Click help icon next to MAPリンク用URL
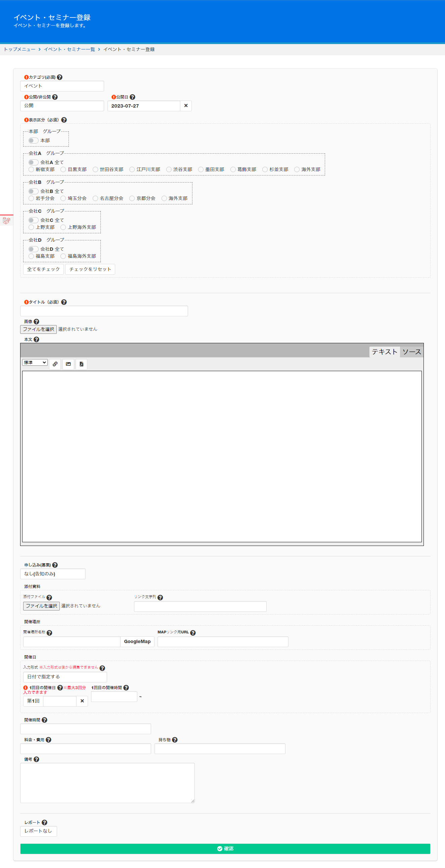Screen dimensions: 445x868 (193, 633)
